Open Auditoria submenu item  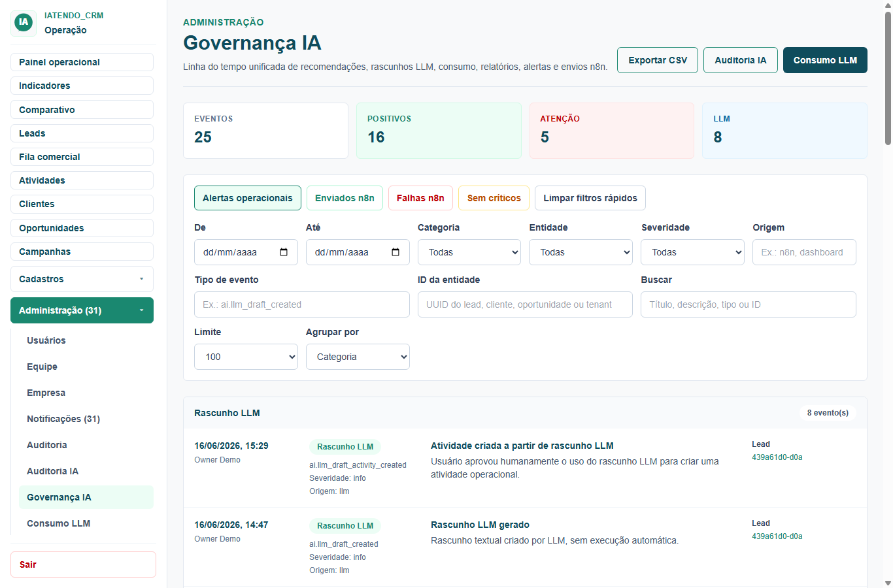[x=86, y=445]
